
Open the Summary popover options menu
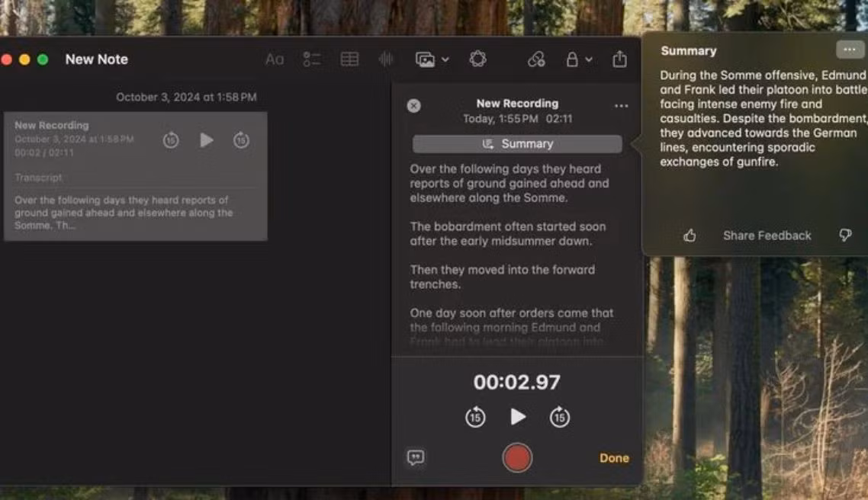pyautogui.click(x=849, y=50)
